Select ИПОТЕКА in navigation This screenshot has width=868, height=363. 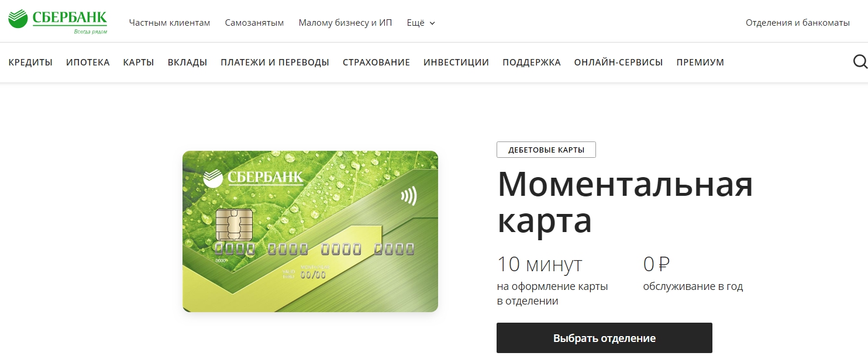tap(88, 63)
